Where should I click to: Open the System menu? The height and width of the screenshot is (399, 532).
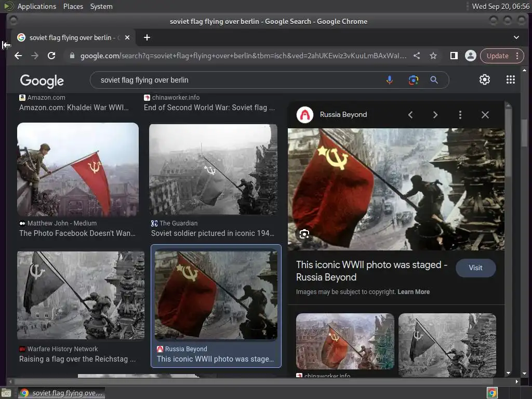pos(101,6)
